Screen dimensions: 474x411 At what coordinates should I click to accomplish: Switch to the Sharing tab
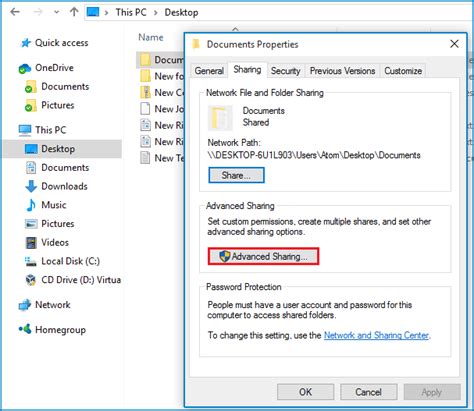click(247, 70)
